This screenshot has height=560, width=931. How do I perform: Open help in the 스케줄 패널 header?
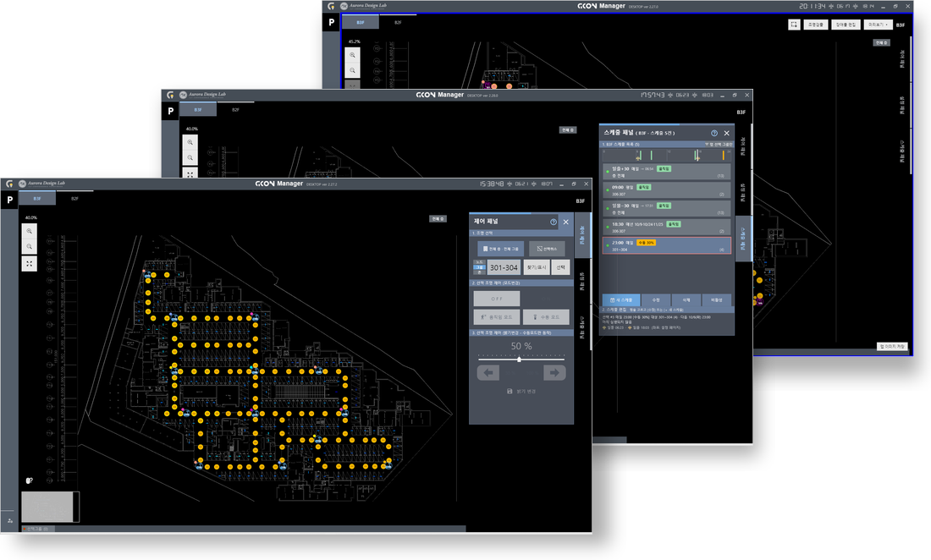click(714, 133)
